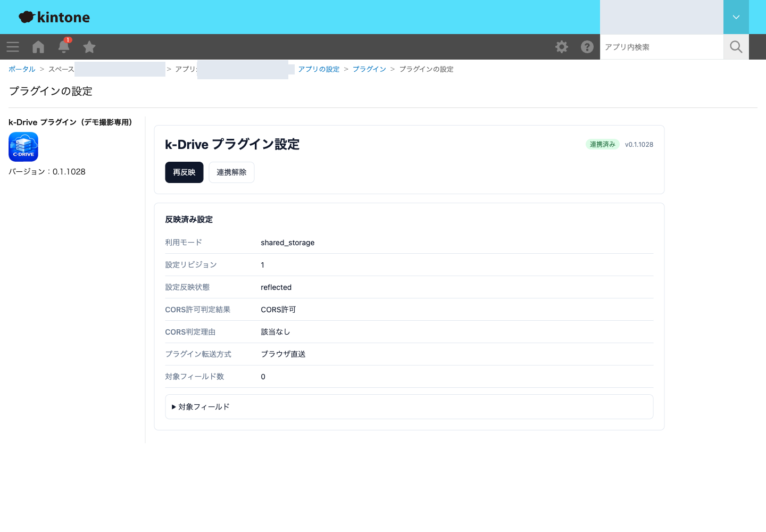Follow the アプリの設定 breadcrumb link
The width and height of the screenshot is (766, 532).
tap(319, 69)
